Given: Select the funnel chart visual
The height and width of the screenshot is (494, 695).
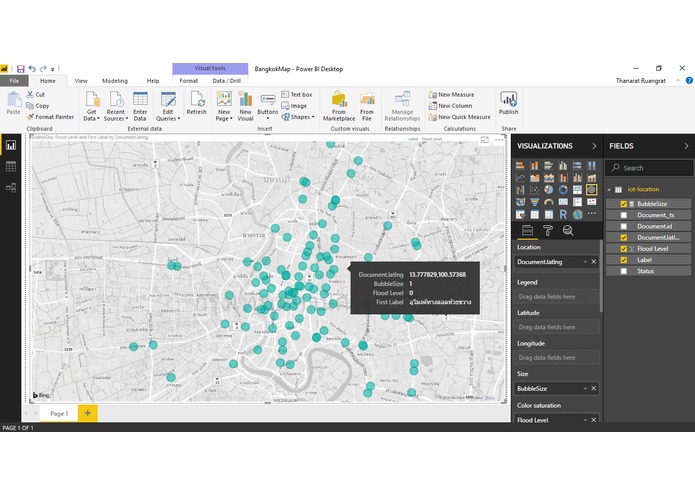Looking at the screenshot, I should click(x=535, y=202).
